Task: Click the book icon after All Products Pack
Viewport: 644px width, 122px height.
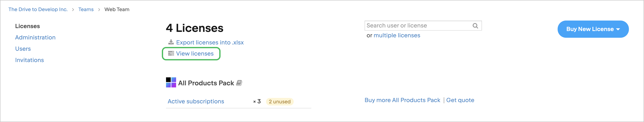Action: point(239,83)
